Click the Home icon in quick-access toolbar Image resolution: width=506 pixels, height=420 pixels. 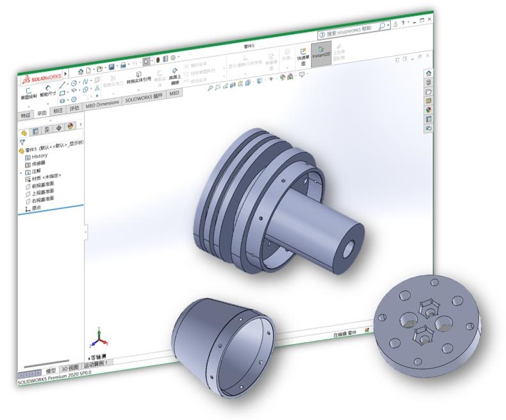click(80, 71)
